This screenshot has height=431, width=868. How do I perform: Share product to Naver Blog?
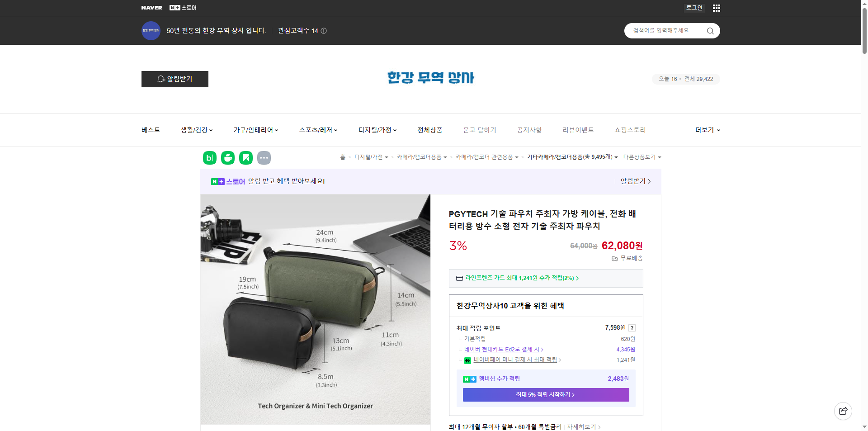click(209, 157)
